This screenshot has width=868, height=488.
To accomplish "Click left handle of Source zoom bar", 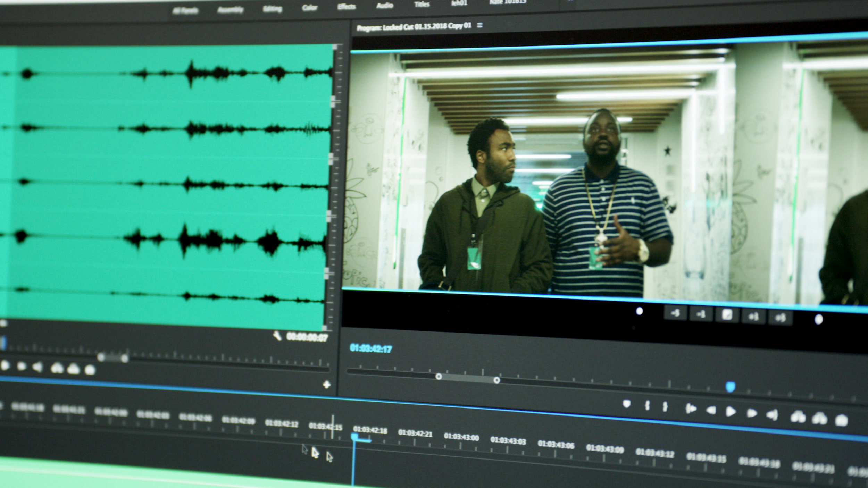I will [101, 357].
